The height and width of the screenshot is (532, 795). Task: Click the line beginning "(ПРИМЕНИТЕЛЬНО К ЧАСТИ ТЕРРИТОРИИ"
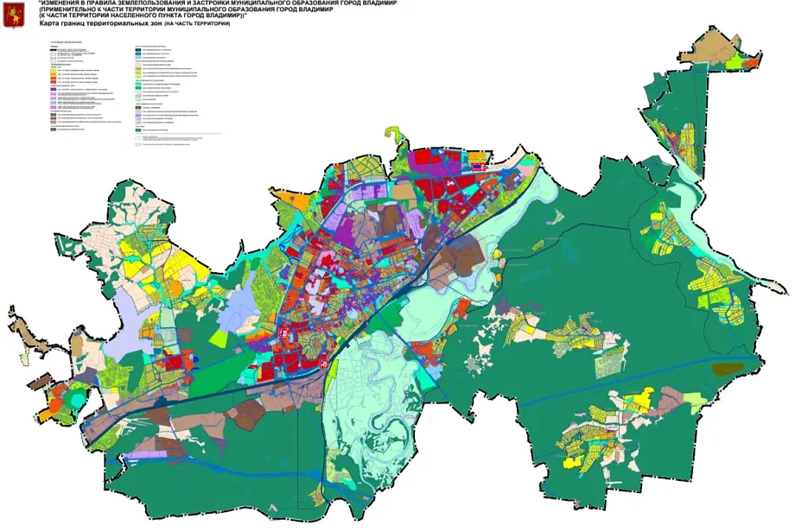coord(186,9)
